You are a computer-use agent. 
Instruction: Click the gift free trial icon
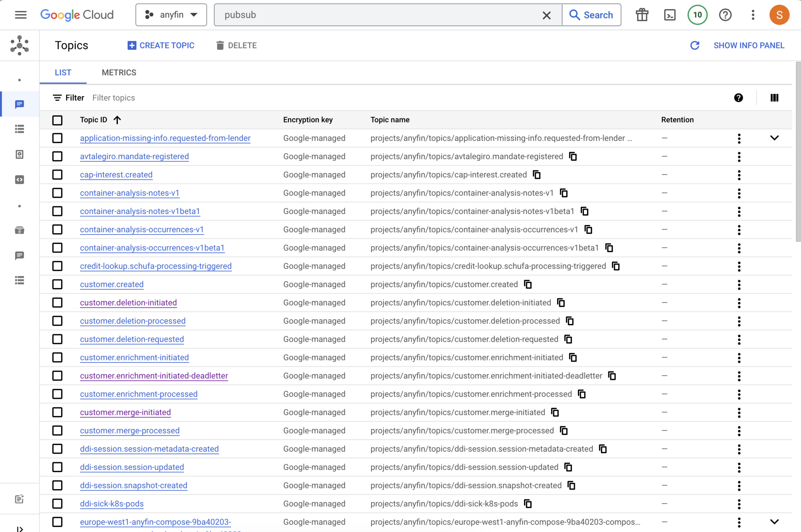click(x=642, y=15)
